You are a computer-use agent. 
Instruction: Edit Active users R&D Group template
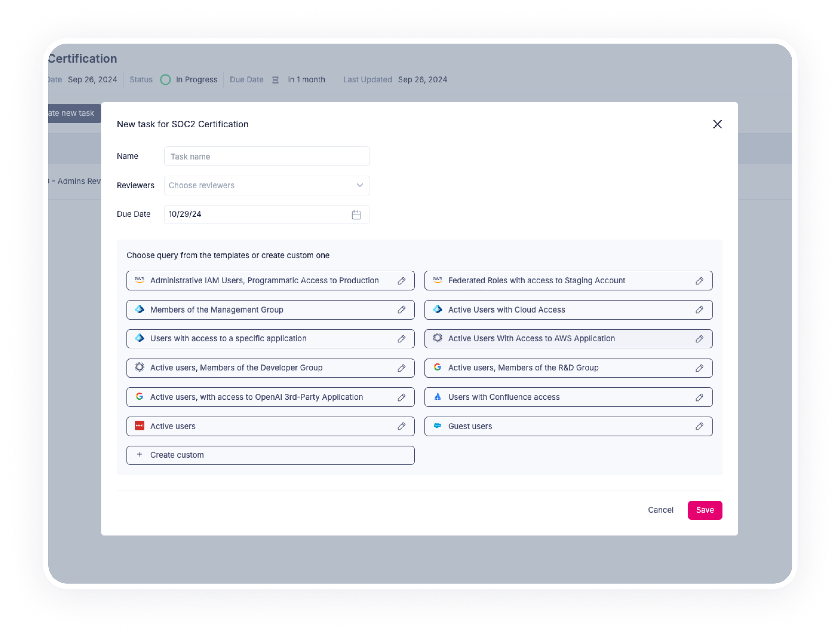tap(700, 368)
